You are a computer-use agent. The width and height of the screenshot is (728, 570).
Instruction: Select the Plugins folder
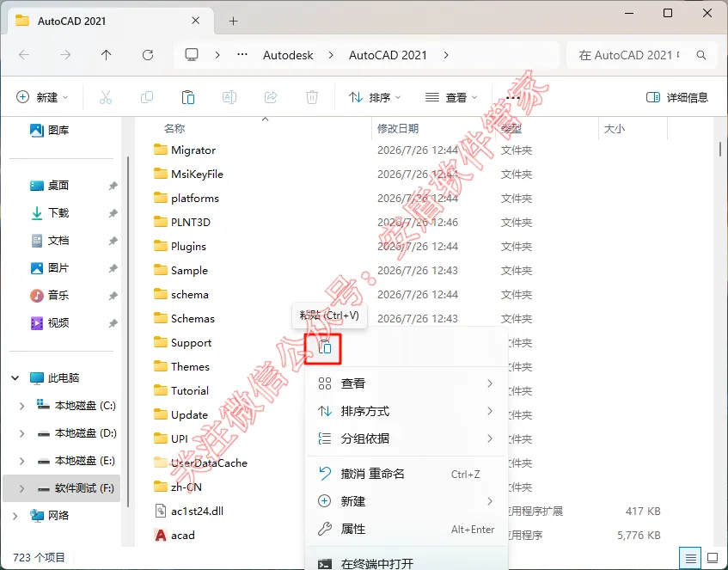(180, 246)
